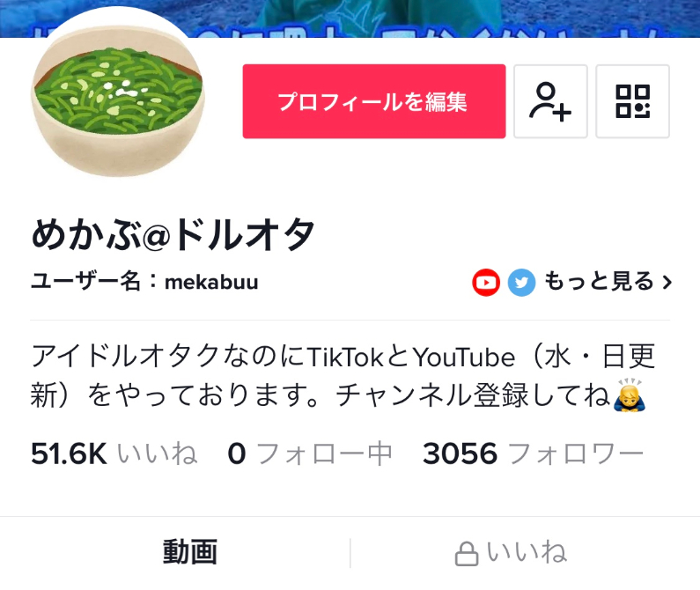The width and height of the screenshot is (700, 590).
Task: Expand もっと見る chevron arrow
Action: click(x=667, y=283)
